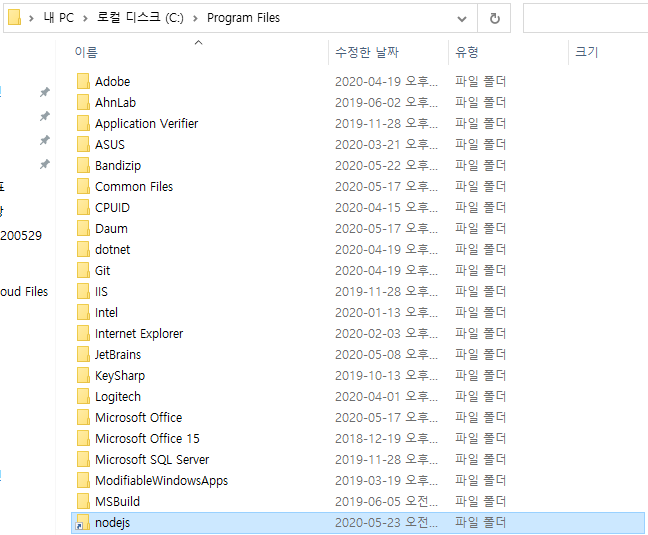Viewport: 648px width, 535px height.
Task: Click the Microsoft SQL Server folder icon
Action: (83, 460)
